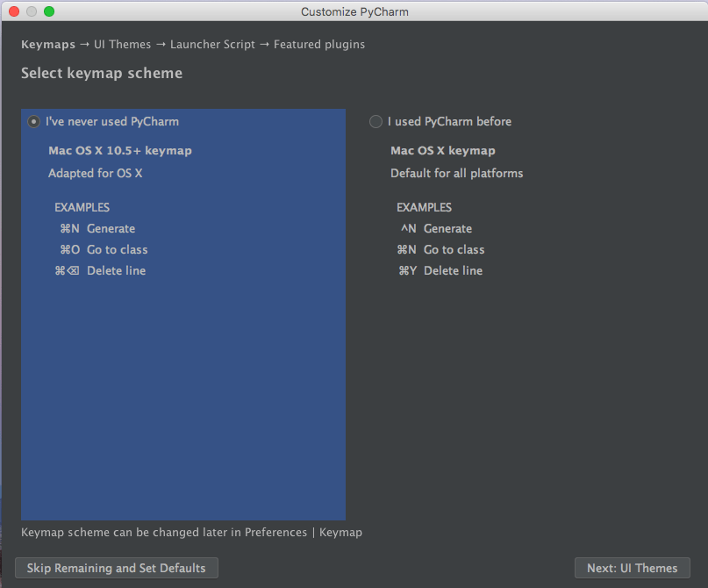Go to Keymaps step in breadcrumb
708x588 pixels.
pyautogui.click(x=48, y=44)
